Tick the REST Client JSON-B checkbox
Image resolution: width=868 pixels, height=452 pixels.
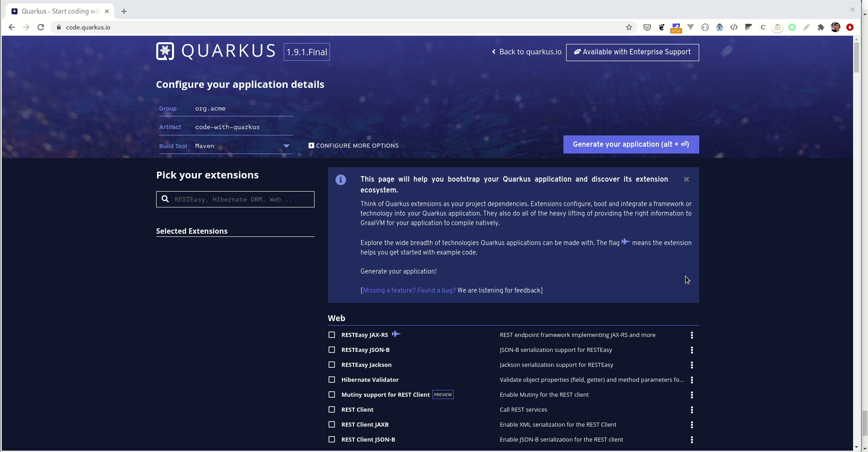(x=332, y=439)
